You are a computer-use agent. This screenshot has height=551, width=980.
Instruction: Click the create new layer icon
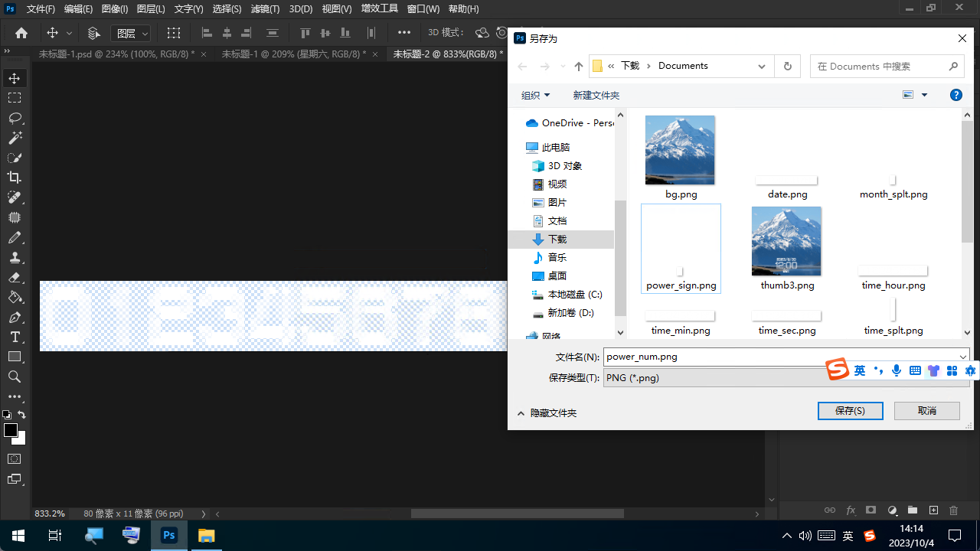click(x=933, y=510)
